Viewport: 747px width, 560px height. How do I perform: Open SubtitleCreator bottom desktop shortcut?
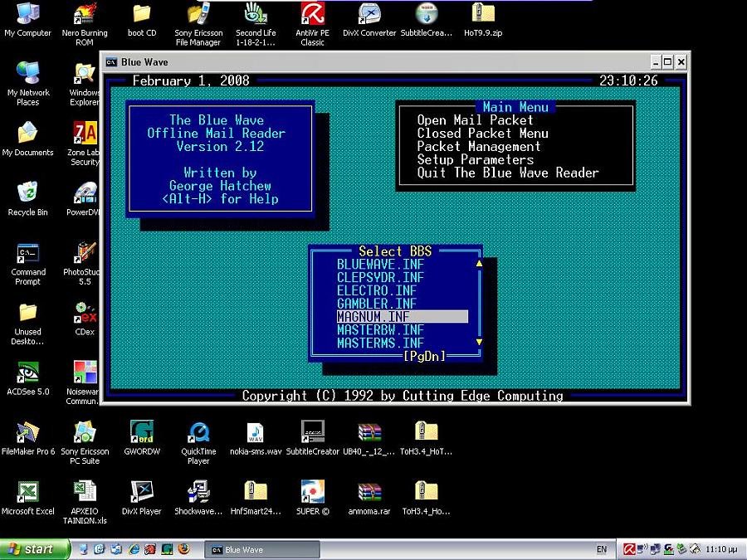pyautogui.click(x=313, y=438)
